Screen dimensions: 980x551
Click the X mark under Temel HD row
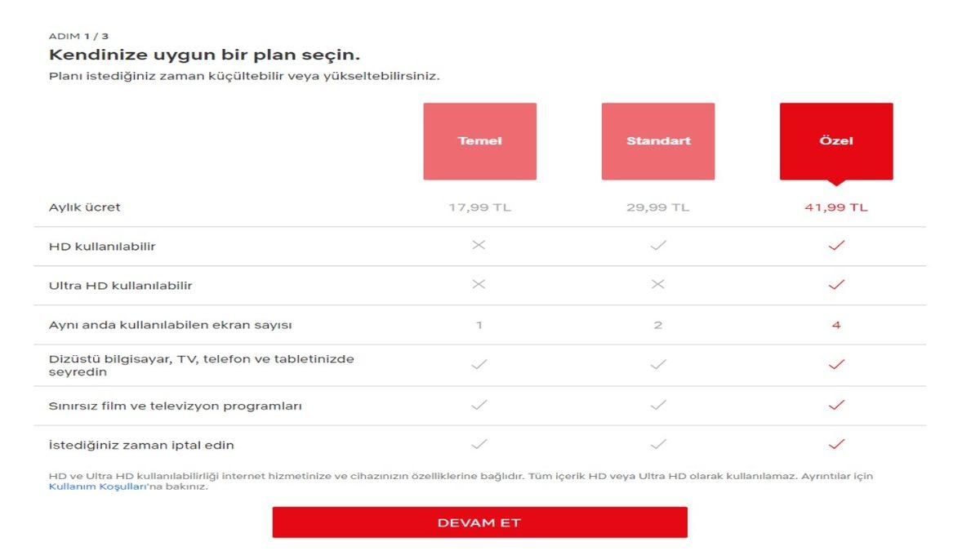tap(479, 246)
